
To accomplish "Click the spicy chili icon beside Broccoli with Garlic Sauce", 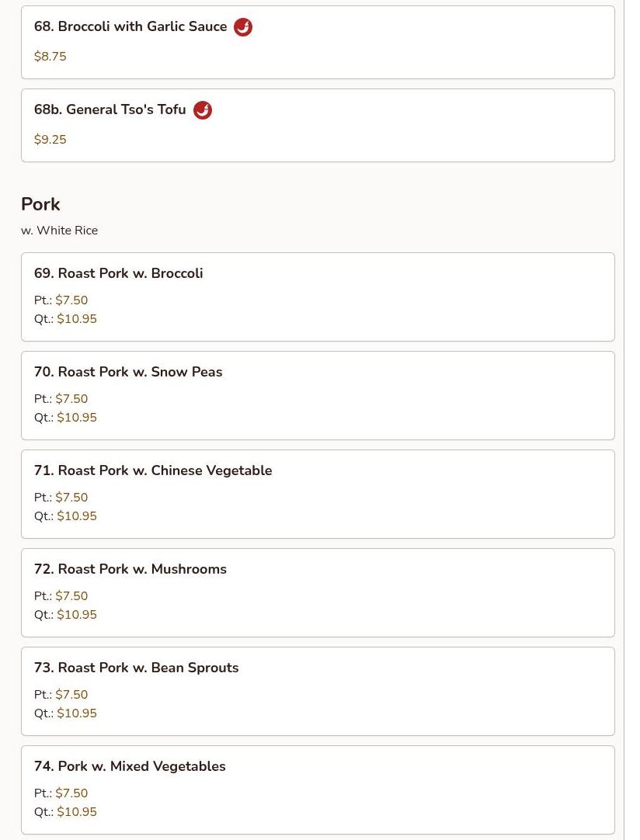I will point(243,27).
